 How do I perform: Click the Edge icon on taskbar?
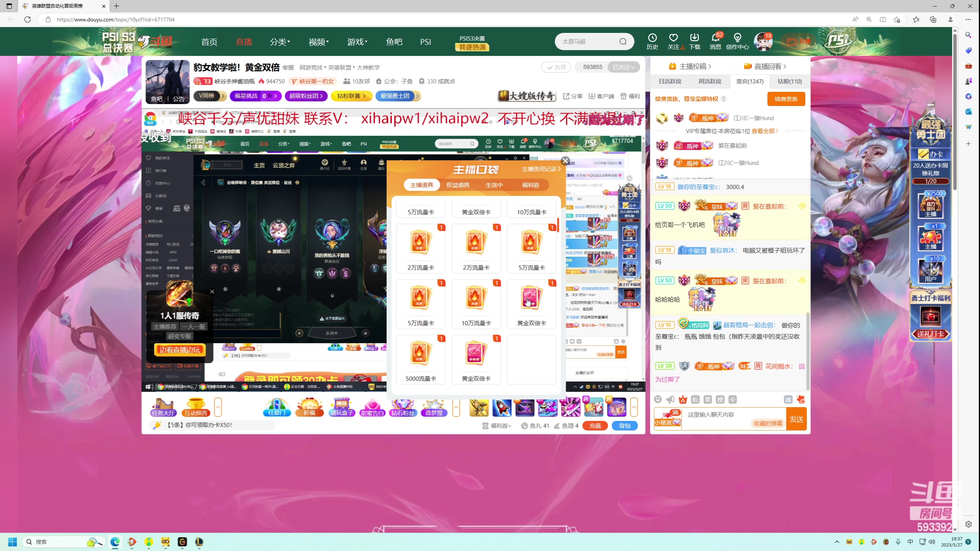tap(115, 542)
